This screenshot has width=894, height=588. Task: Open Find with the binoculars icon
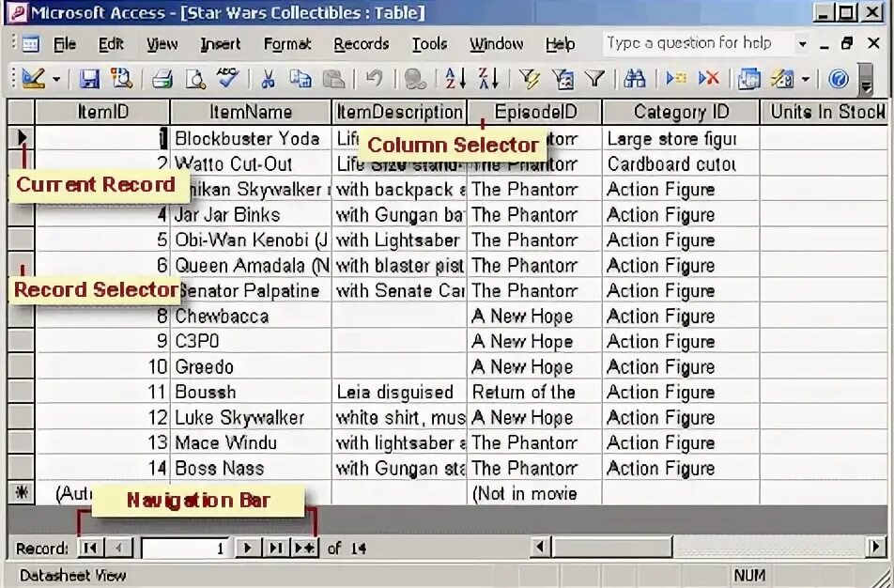[x=635, y=79]
